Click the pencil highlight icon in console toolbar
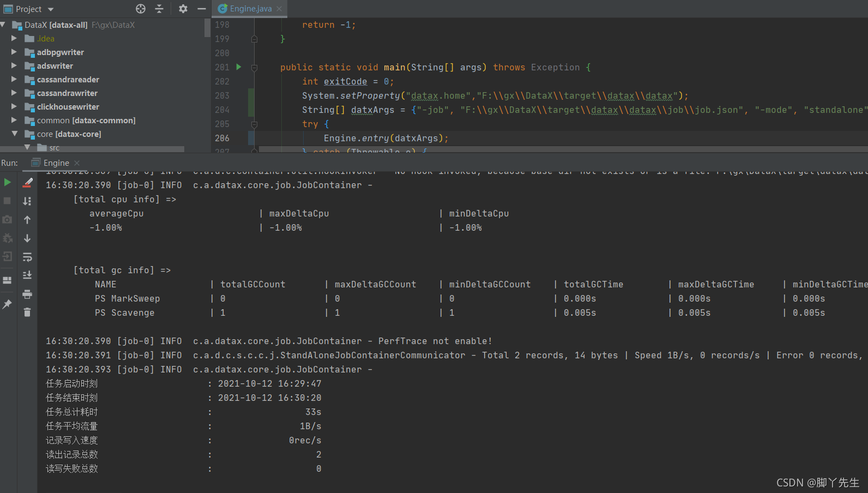Viewport: 868px width, 493px height. [x=27, y=182]
